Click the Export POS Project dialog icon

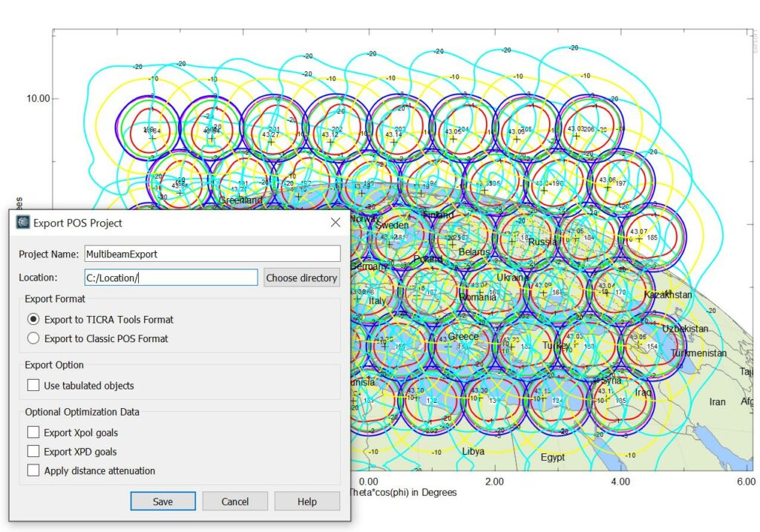pos(23,223)
